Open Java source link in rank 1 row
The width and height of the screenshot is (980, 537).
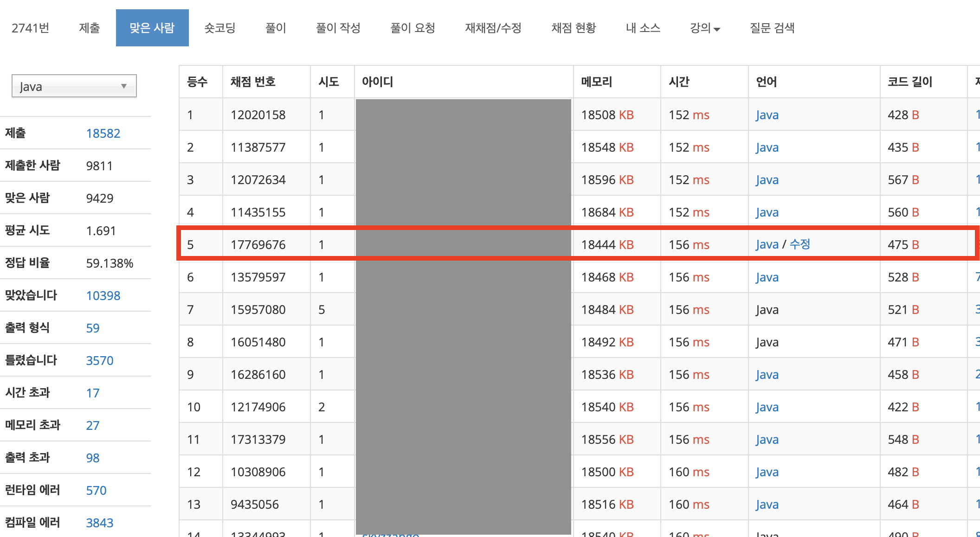coord(767,115)
